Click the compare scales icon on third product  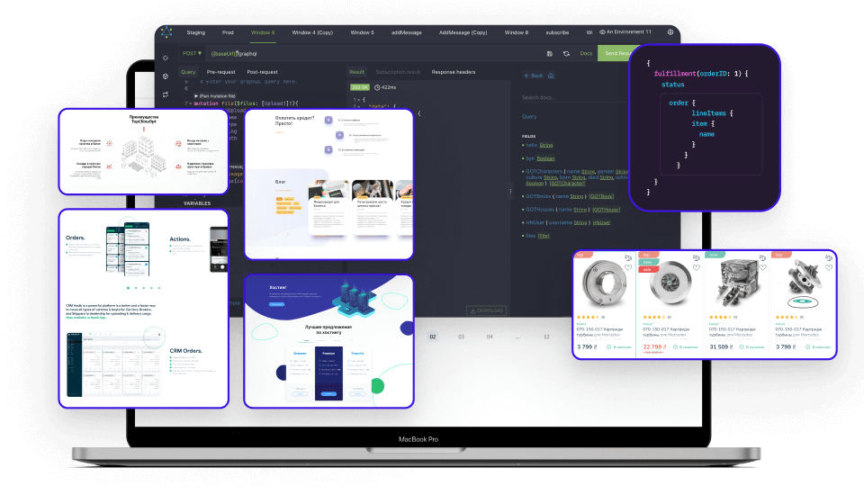pos(761,257)
